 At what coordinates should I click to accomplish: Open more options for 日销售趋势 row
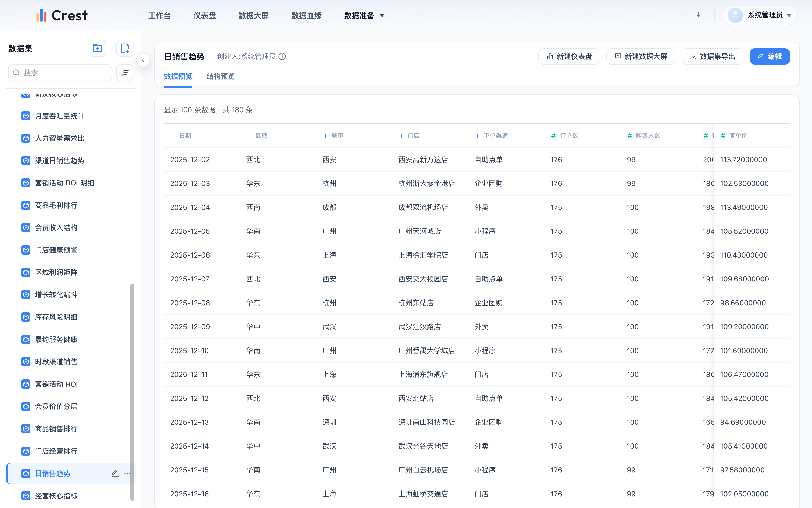tap(127, 473)
